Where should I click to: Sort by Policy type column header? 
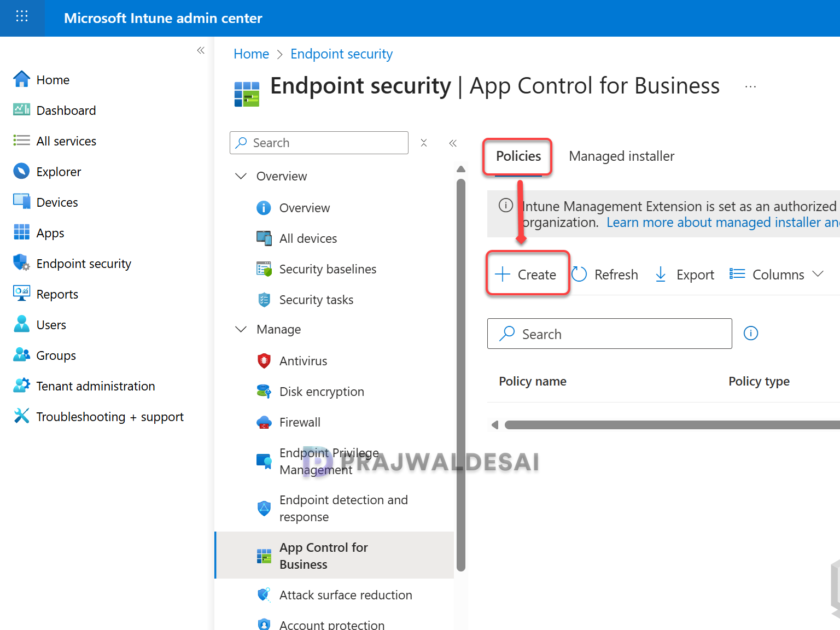[759, 381]
